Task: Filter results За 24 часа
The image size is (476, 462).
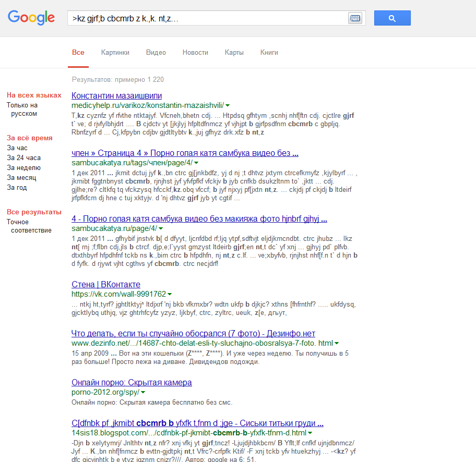Action: (23, 158)
